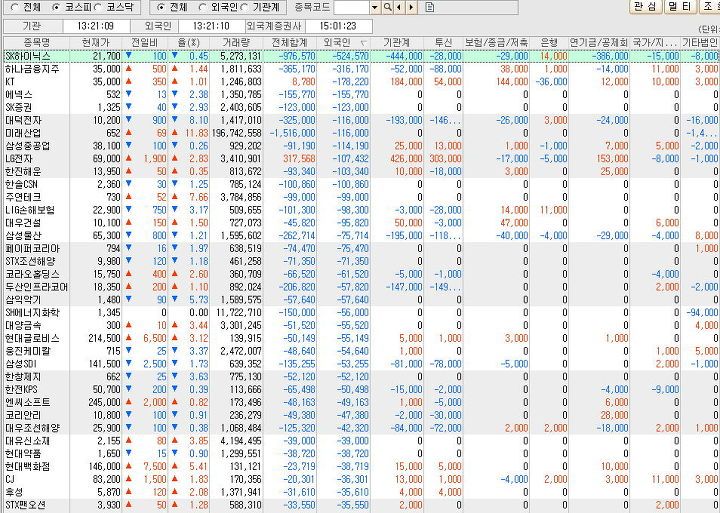The image size is (720, 513).
Task: Click the next stock right-arrow icon
Action: (x=411, y=7)
